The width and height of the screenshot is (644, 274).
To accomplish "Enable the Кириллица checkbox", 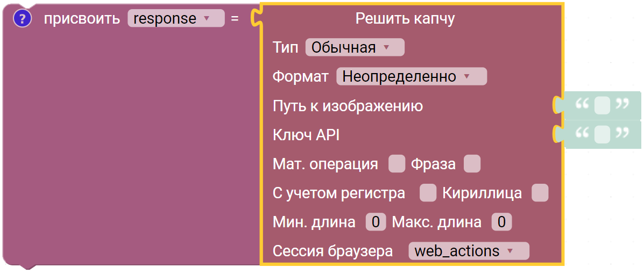I will [540, 193].
